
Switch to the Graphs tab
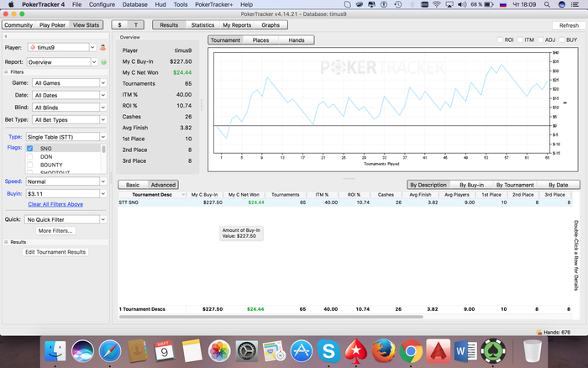pyautogui.click(x=270, y=24)
